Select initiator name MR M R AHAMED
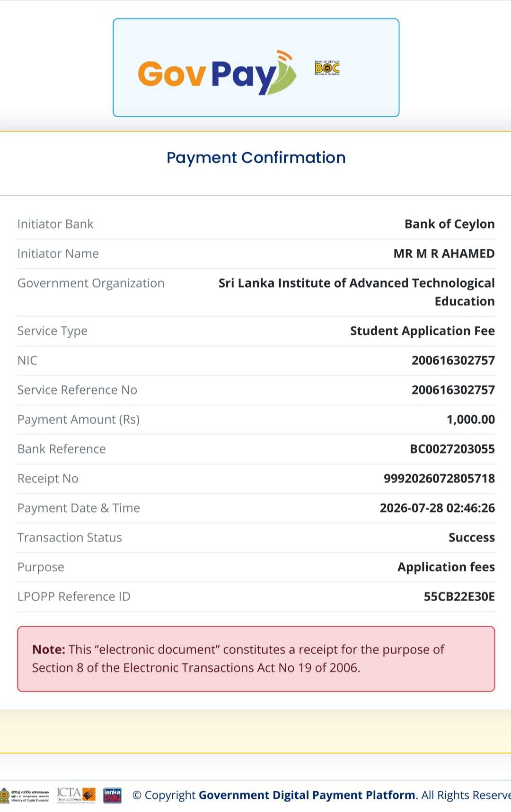Image resolution: width=511 pixels, height=812 pixels. click(x=444, y=254)
